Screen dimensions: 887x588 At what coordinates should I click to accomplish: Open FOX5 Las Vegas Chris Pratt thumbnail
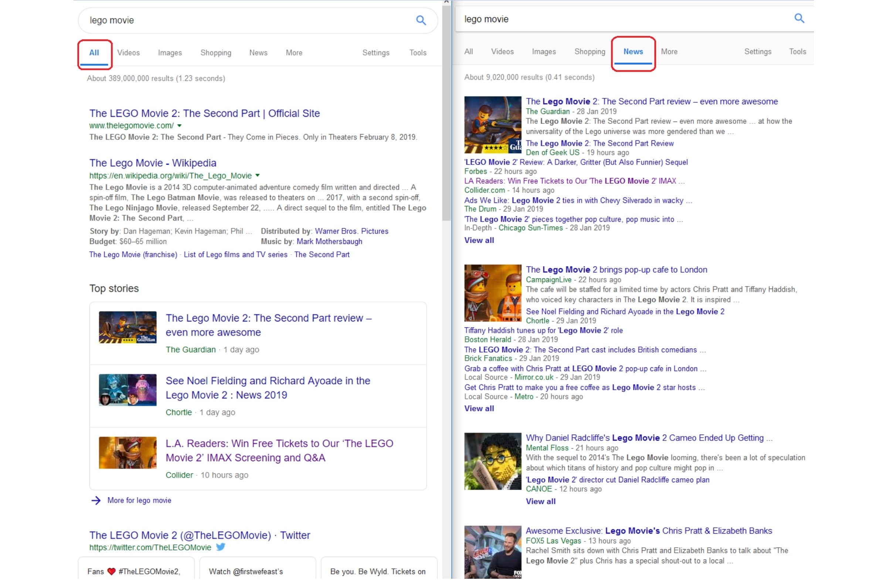(493, 552)
